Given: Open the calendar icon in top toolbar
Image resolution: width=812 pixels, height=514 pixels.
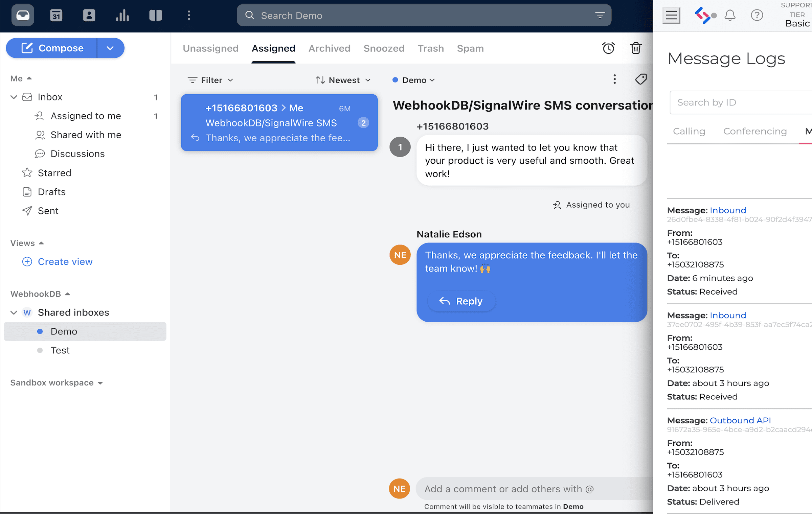Looking at the screenshot, I should click(56, 15).
